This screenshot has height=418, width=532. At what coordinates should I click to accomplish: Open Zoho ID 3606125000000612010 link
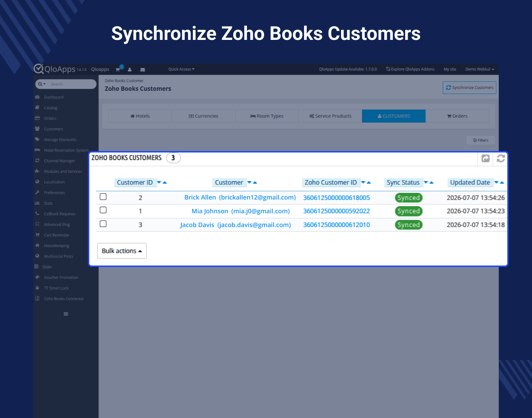pos(337,225)
